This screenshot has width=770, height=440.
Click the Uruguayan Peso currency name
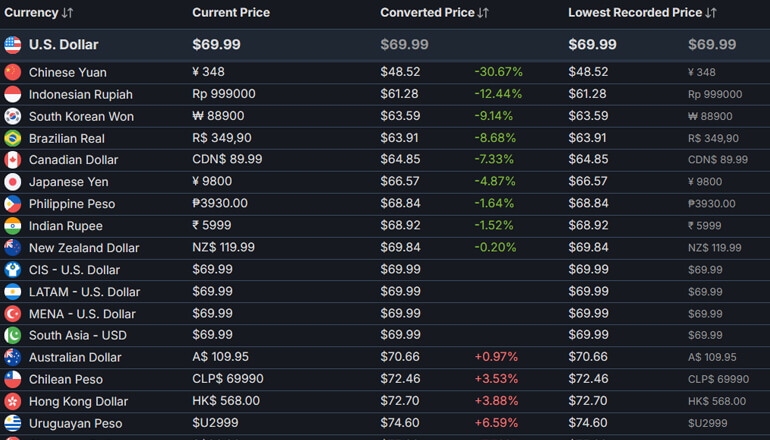[x=75, y=423]
